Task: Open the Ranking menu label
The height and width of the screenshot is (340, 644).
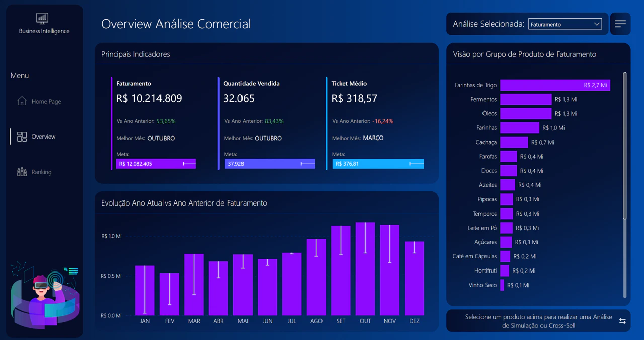Action: pos(41,172)
